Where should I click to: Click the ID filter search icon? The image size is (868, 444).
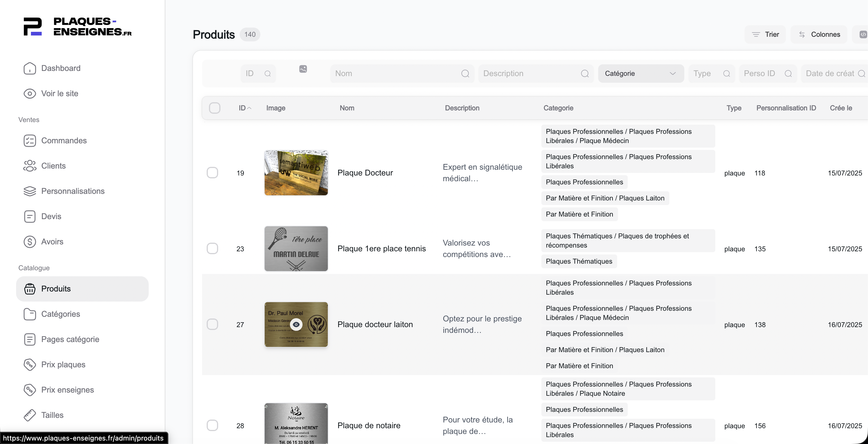click(268, 74)
